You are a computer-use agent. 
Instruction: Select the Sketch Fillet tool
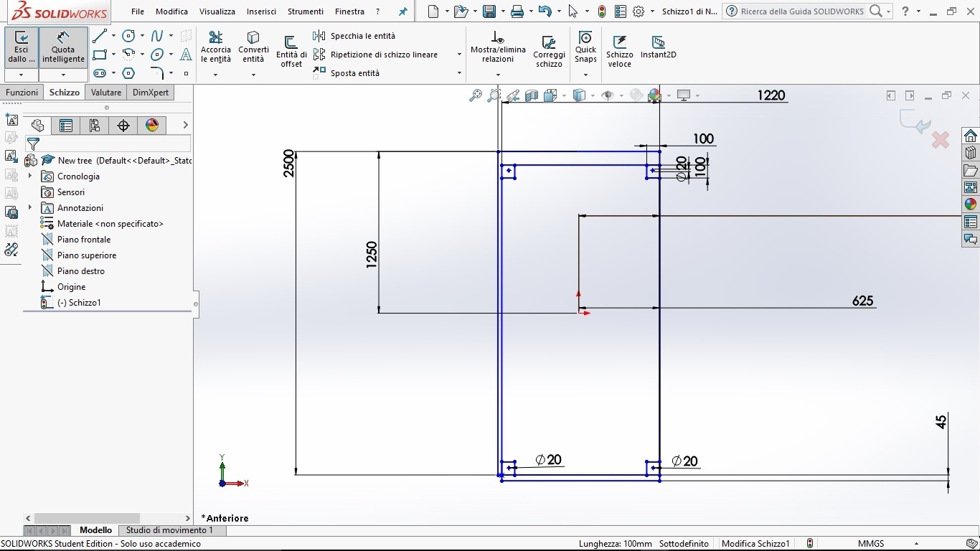[x=157, y=73]
